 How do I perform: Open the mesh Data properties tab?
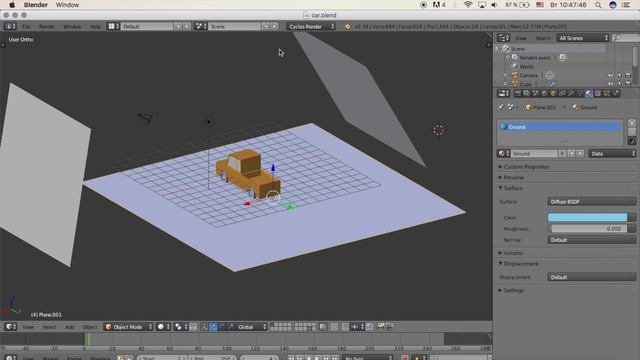580,93
